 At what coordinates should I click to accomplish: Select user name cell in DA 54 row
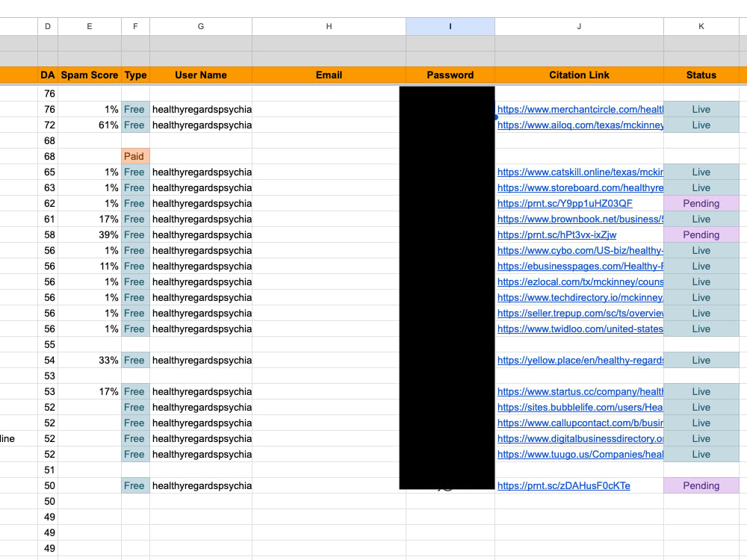pos(200,361)
